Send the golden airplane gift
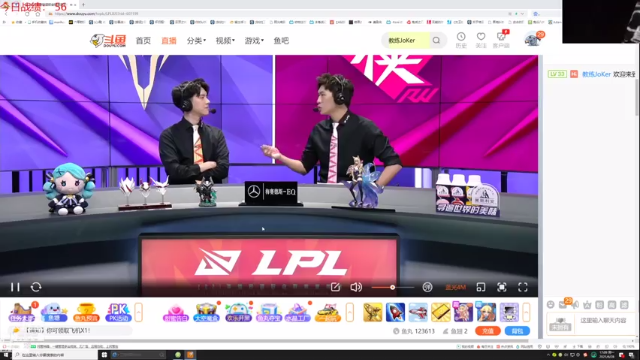This screenshot has width=640, height=360. pos(373,312)
